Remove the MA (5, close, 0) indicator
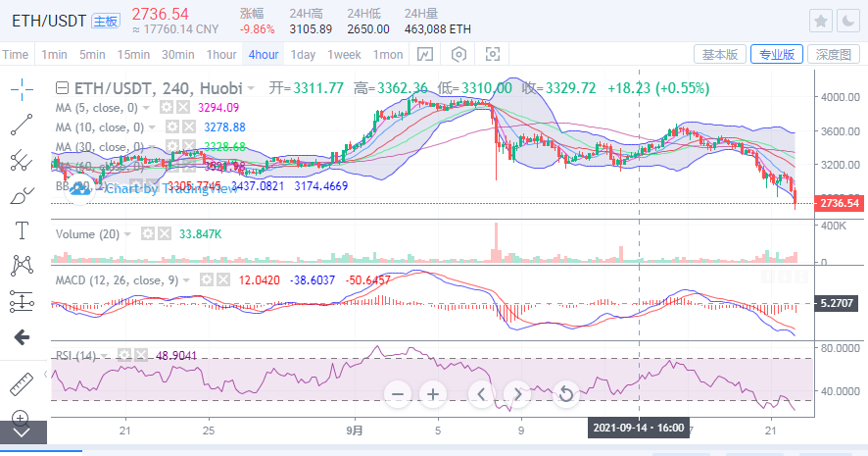The width and height of the screenshot is (868, 456). (182, 107)
